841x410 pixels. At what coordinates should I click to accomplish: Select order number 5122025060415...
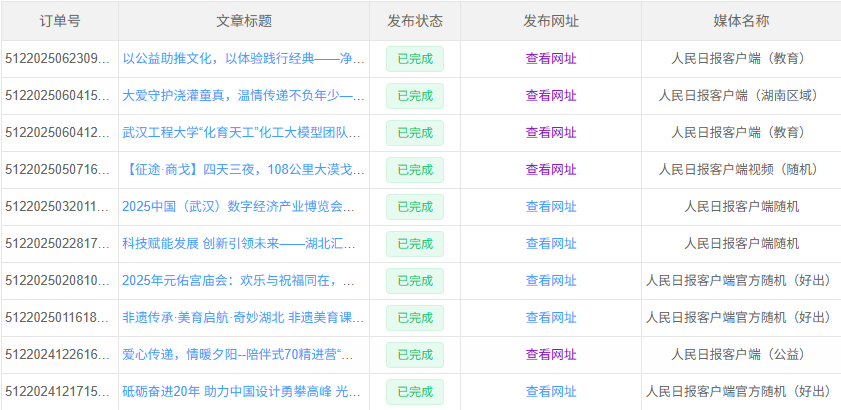(57, 96)
